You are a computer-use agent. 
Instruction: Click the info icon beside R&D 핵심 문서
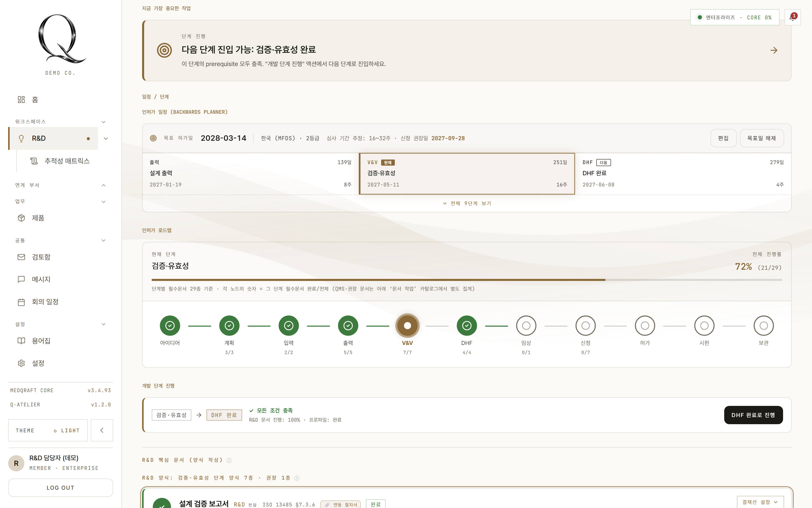click(x=229, y=460)
